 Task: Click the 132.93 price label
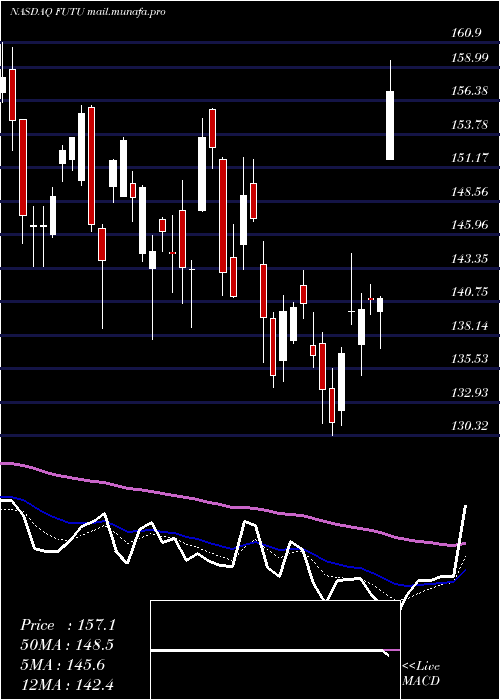[x=469, y=392]
